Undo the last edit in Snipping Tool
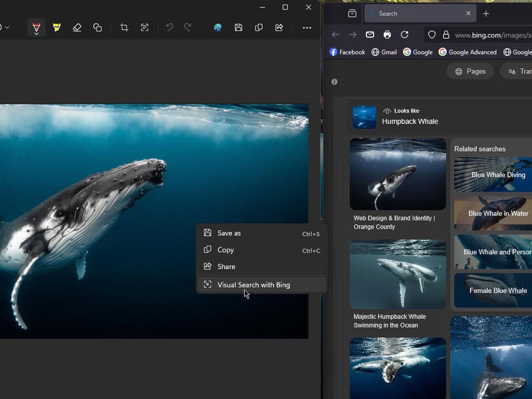Viewport: 532px width, 399px height. coord(169,27)
